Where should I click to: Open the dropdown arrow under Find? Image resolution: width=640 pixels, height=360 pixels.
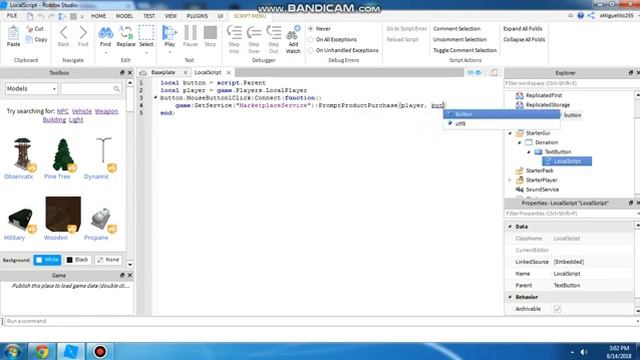click(105, 53)
